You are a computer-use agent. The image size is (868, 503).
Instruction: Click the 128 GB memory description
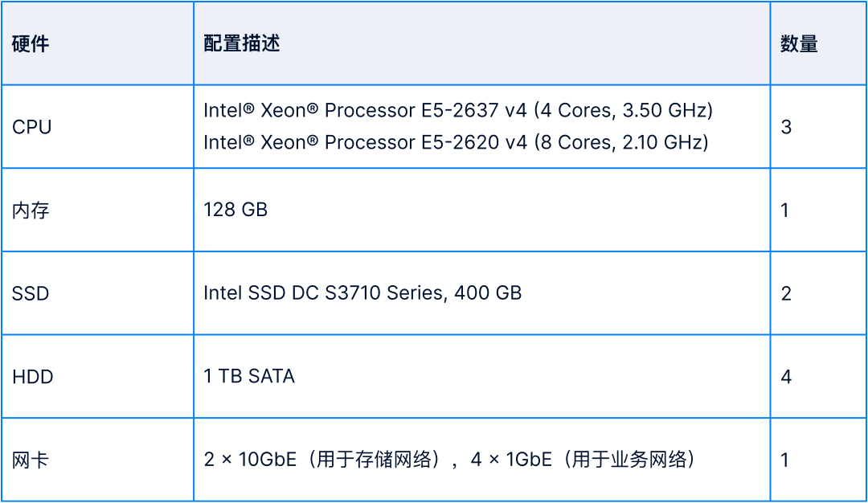[235, 211]
